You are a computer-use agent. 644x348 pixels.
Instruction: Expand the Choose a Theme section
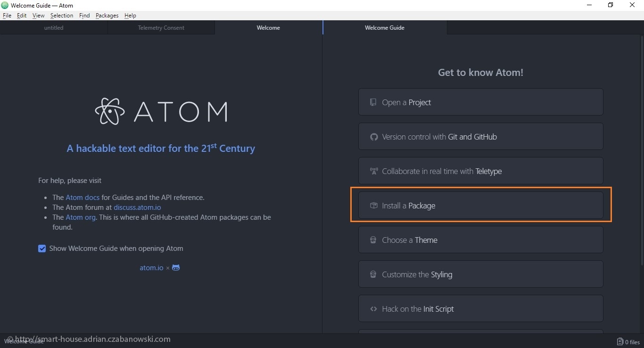click(x=480, y=240)
